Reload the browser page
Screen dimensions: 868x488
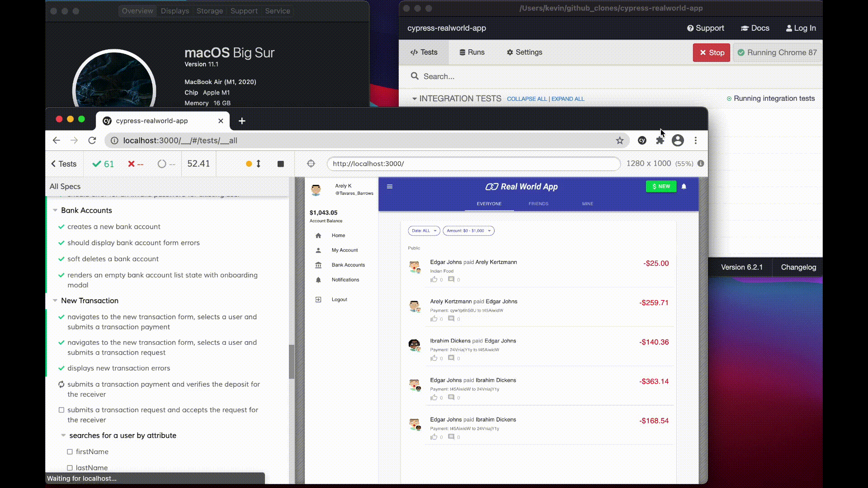coord(92,141)
